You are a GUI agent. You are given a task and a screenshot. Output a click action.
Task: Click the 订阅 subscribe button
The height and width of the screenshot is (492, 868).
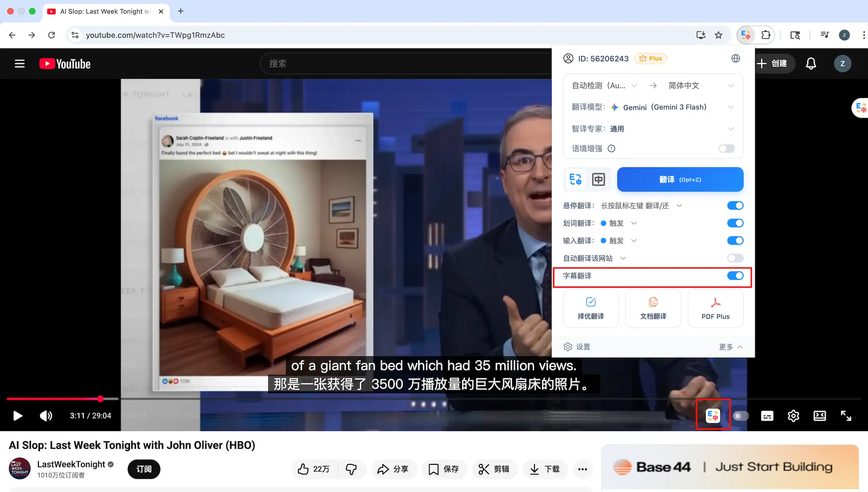click(x=144, y=469)
